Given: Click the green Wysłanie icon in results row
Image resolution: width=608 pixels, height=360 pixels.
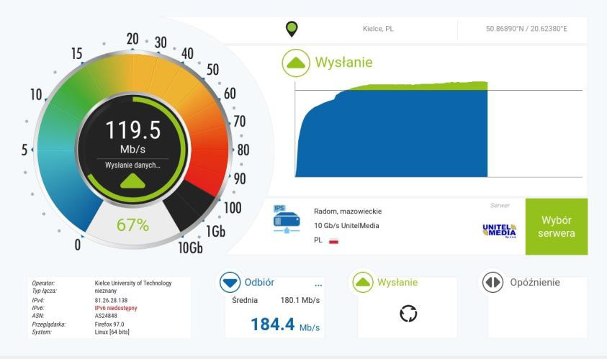Looking at the screenshot, I should (363, 282).
